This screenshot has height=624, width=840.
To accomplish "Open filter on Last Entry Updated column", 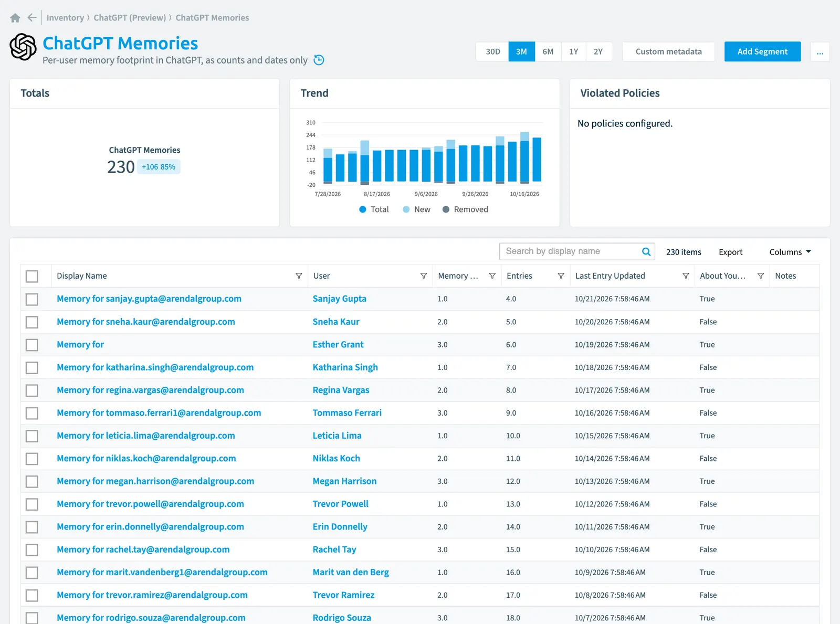I will point(686,276).
